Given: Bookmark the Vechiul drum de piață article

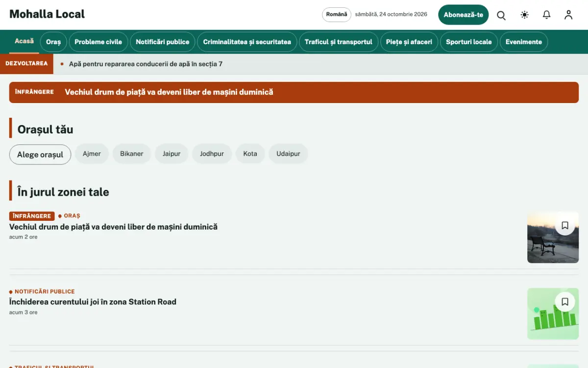Looking at the screenshot, I should [565, 225].
